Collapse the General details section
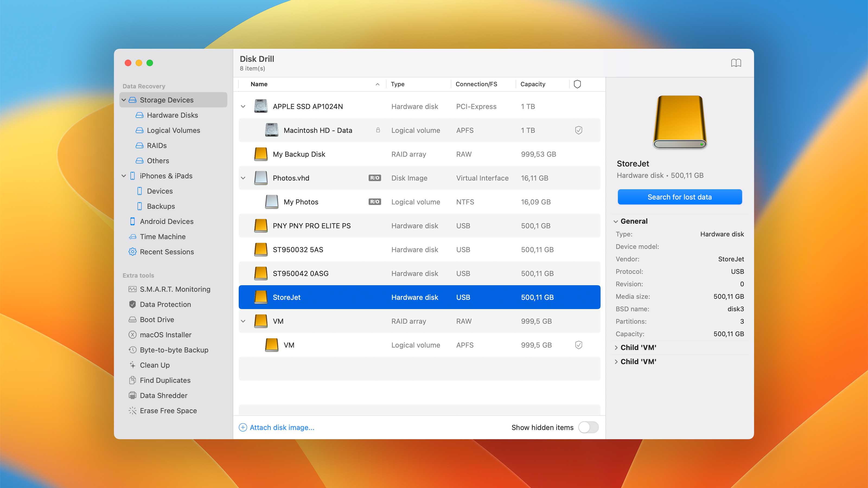 click(616, 221)
